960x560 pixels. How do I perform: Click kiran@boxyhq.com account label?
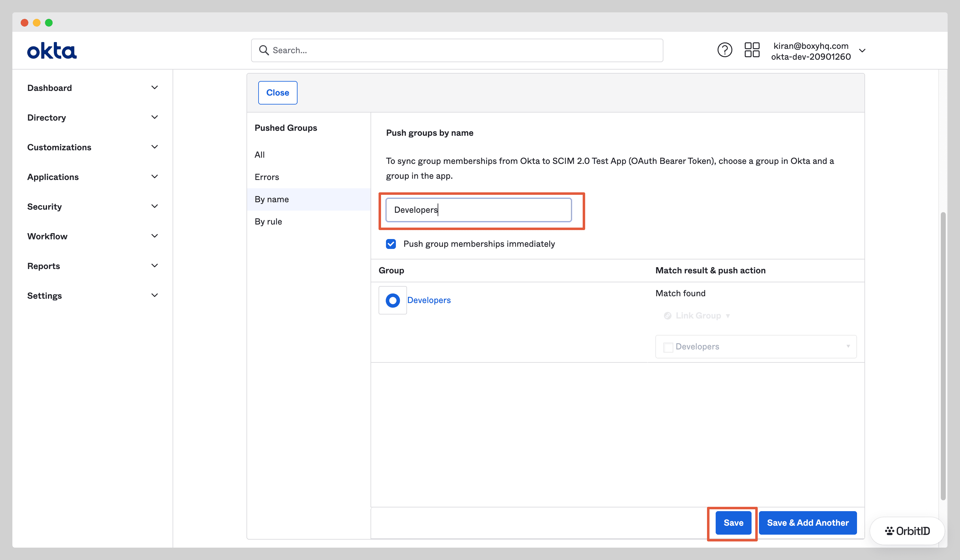tap(811, 46)
